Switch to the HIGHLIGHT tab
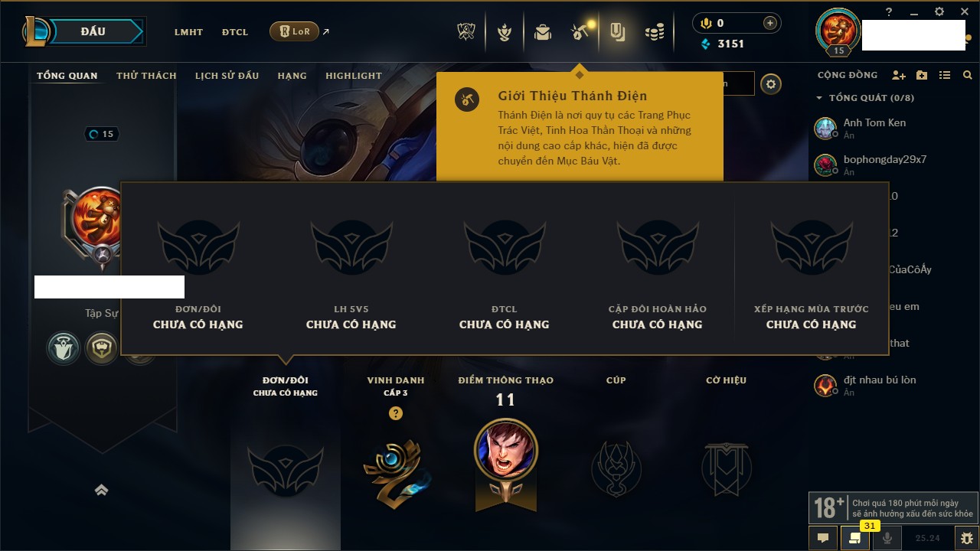980x551 pixels. tap(354, 76)
